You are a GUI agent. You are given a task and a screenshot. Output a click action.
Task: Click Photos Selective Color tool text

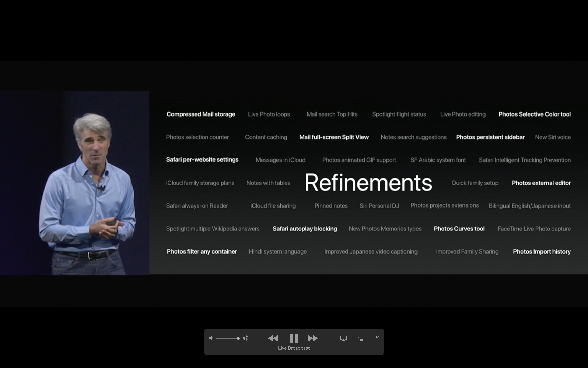(535, 114)
